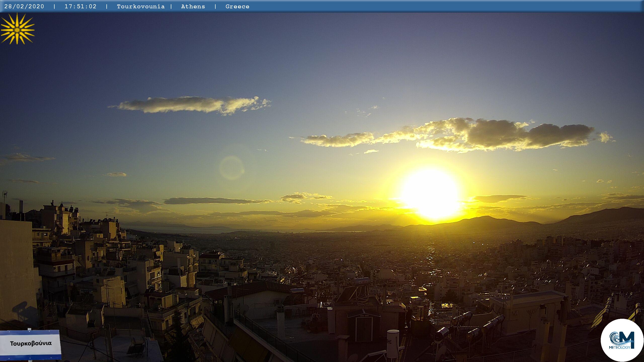Click the date 28/02/2020 in header
The image size is (644, 362).
24,7
